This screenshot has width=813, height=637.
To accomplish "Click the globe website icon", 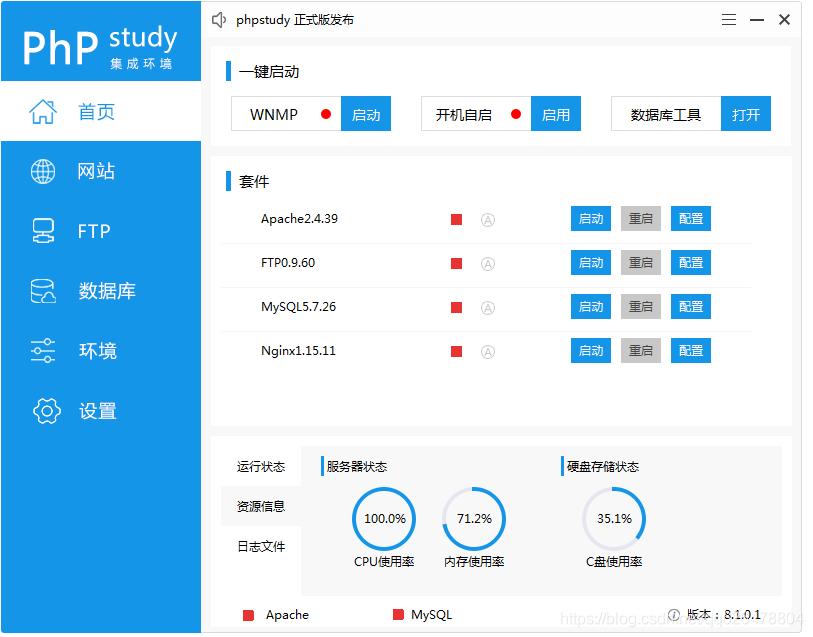I will [x=43, y=172].
